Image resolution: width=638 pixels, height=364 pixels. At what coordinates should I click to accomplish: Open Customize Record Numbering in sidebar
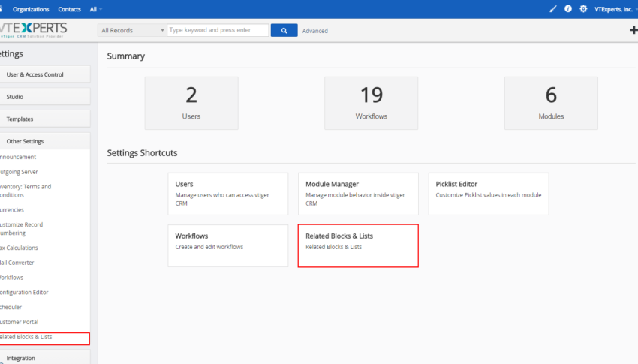coord(21,229)
